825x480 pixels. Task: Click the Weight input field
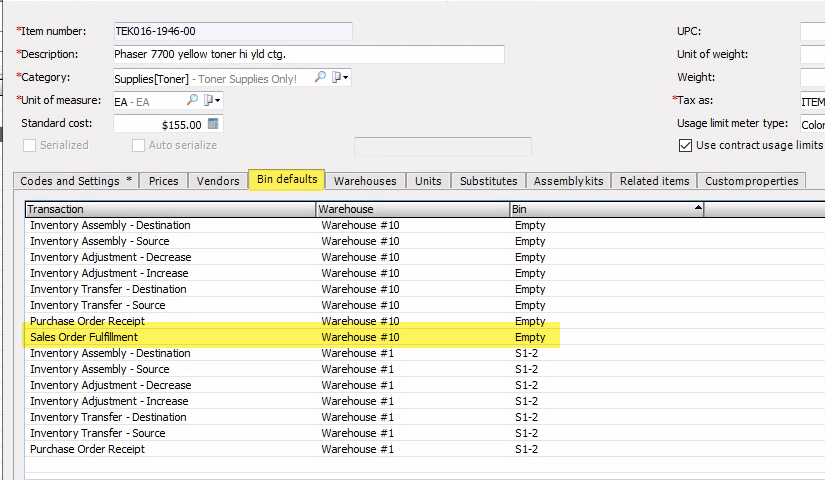812,77
